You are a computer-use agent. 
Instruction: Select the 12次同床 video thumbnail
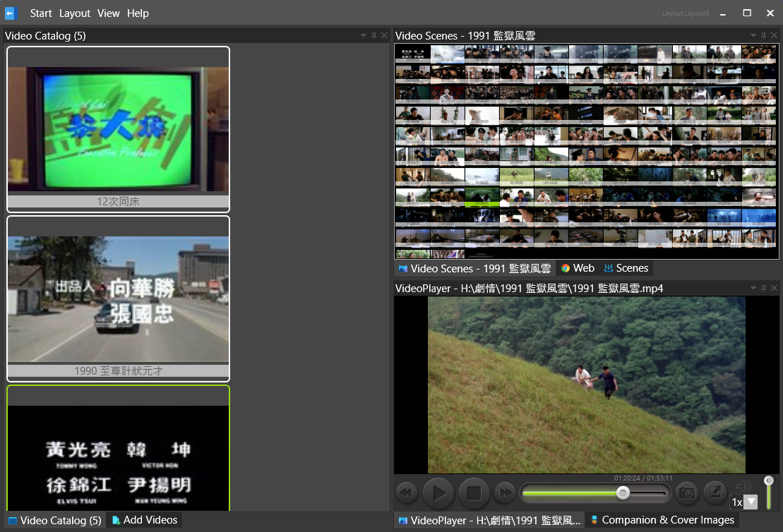(x=119, y=129)
